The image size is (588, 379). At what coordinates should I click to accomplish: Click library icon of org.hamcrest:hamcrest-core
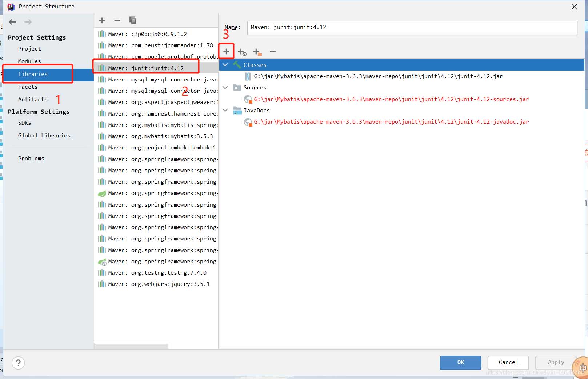(102, 113)
